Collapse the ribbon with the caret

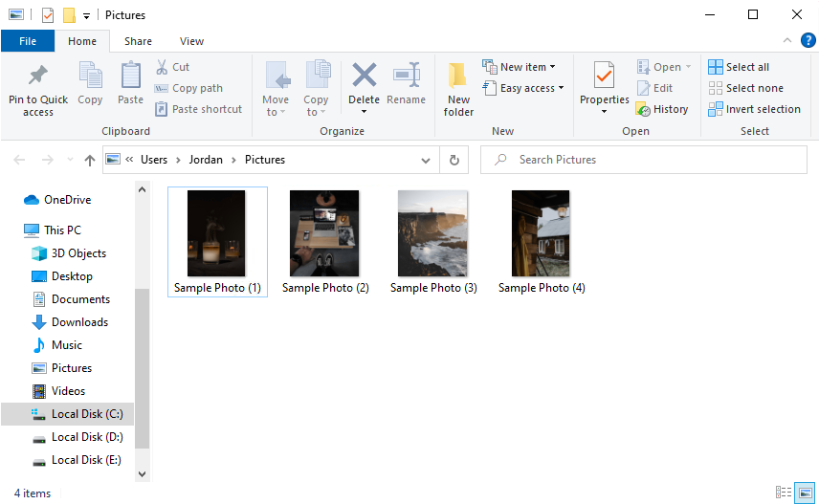coord(787,40)
